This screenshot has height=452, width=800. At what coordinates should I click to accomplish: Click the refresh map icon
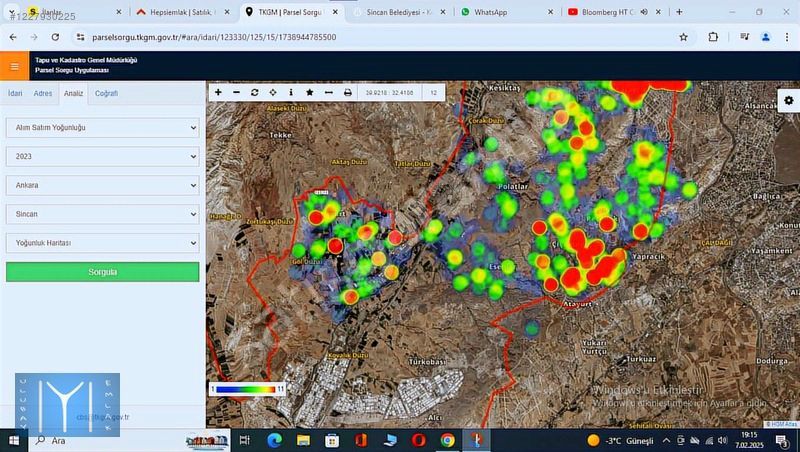(254, 92)
